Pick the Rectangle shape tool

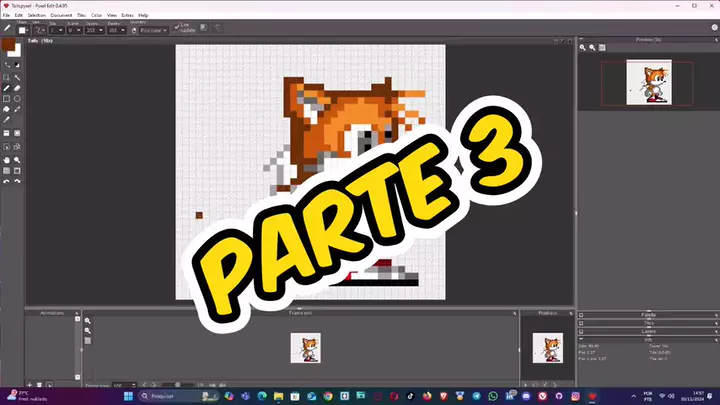7,99
